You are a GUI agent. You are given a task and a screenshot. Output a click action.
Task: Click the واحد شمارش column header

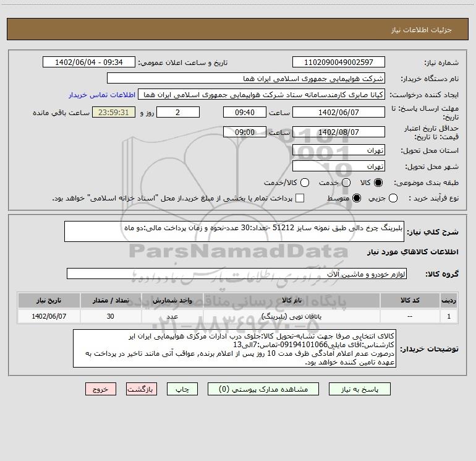[x=172, y=300]
